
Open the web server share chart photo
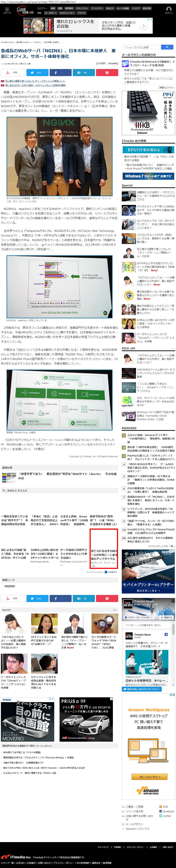(59, 287)
